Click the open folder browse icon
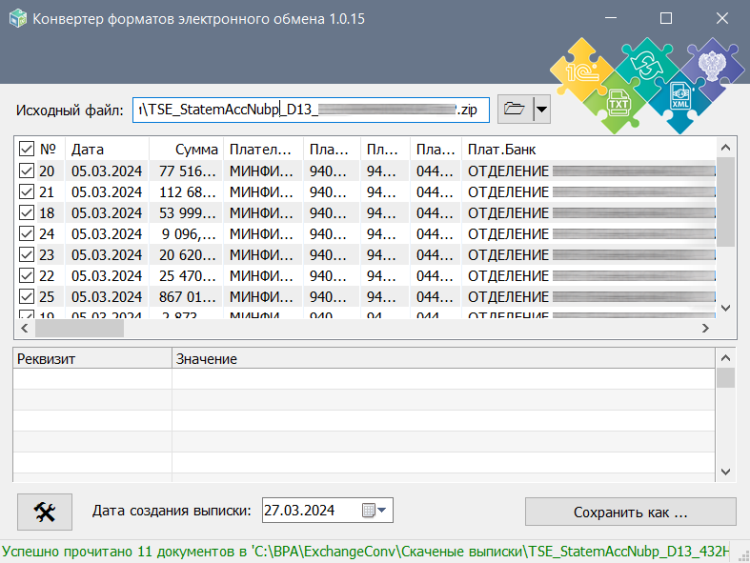This screenshot has height=563, width=750. coord(514,109)
